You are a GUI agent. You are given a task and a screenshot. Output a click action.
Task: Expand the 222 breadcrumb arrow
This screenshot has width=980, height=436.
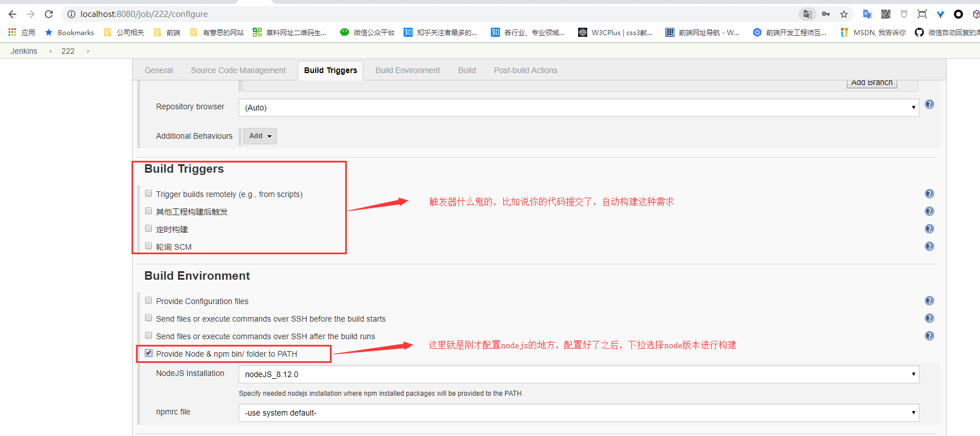[x=88, y=51]
